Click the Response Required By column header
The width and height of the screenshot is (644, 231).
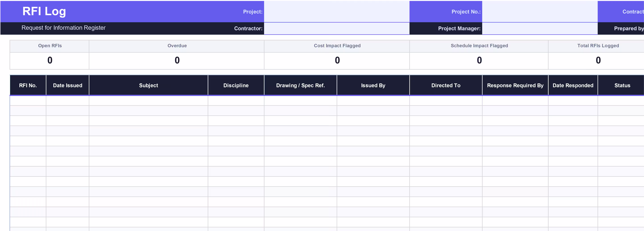point(515,85)
